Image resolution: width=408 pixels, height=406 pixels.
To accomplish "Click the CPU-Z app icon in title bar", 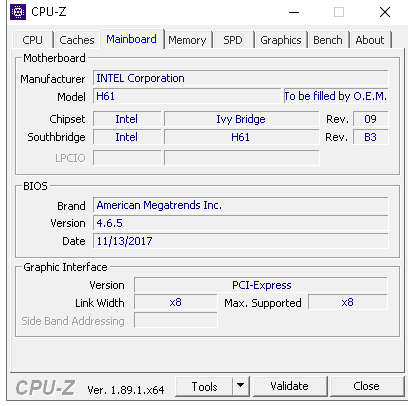I will coord(18,12).
